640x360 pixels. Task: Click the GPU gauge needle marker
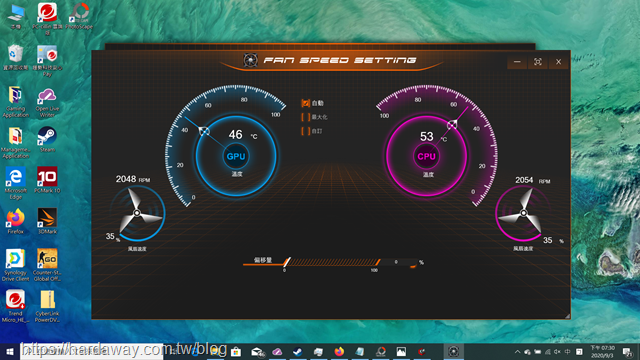[x=204, y=131]
